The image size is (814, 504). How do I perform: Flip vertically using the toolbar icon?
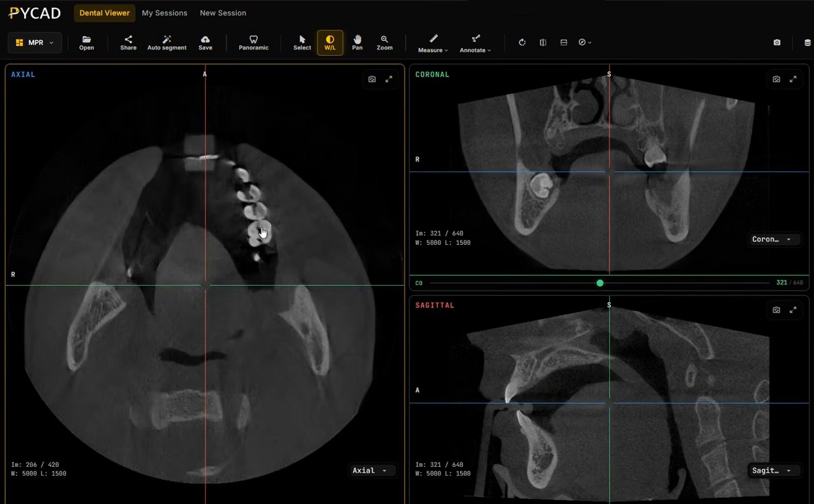563,42
